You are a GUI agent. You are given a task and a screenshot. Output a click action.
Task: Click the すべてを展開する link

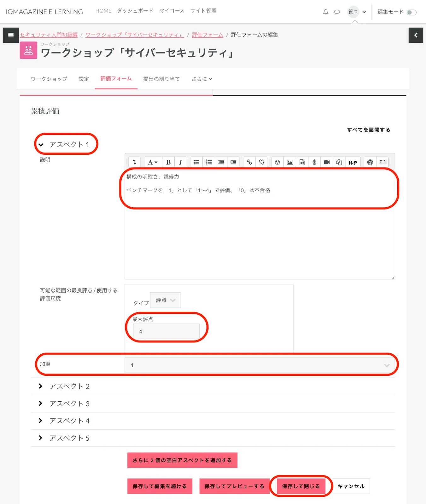(x=369, y=130)
